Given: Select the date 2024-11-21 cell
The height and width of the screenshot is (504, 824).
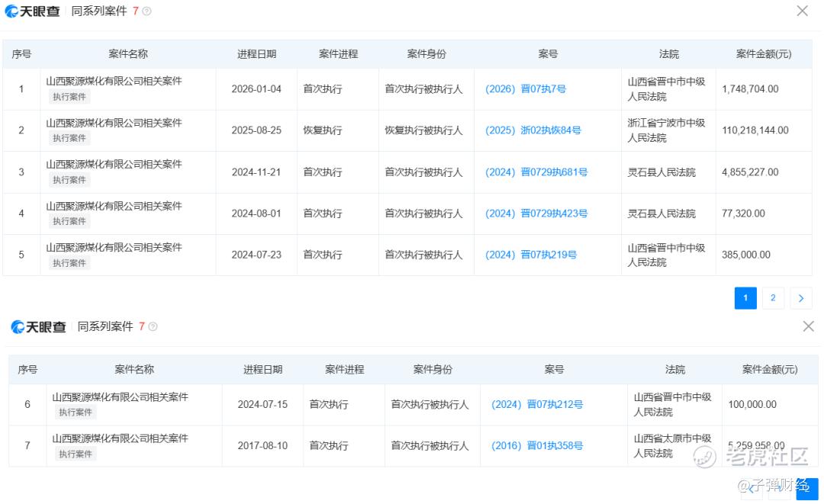Looking at the screenshot, I should (x=256, y=172).
